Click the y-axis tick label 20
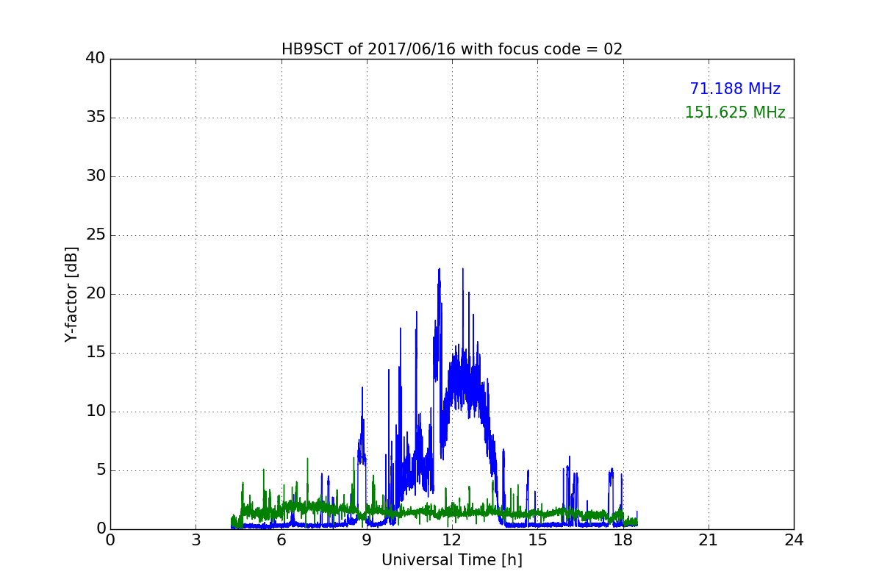Screen dimensions: 882x588 pos(96,294)
